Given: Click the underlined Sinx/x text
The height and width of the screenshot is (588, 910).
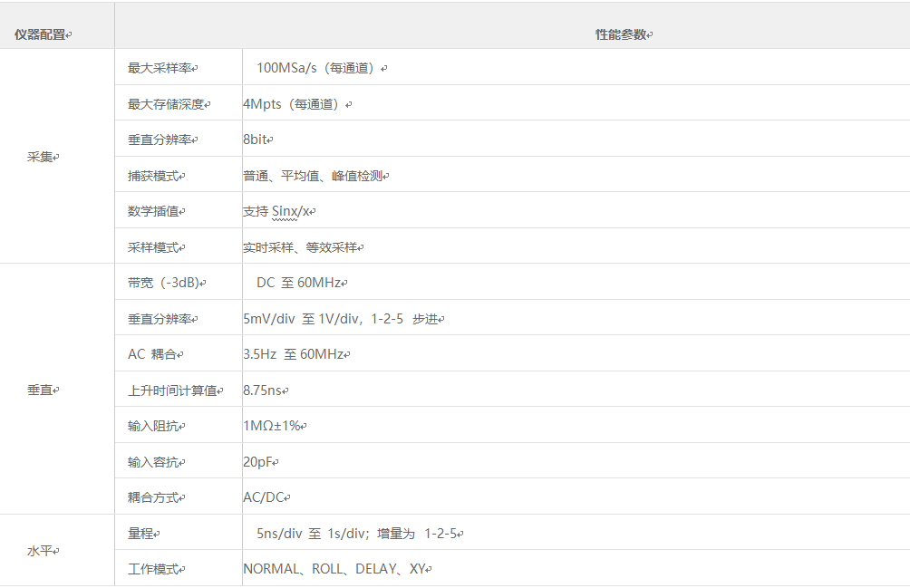Looking at the screenshot, I should 292,211.
